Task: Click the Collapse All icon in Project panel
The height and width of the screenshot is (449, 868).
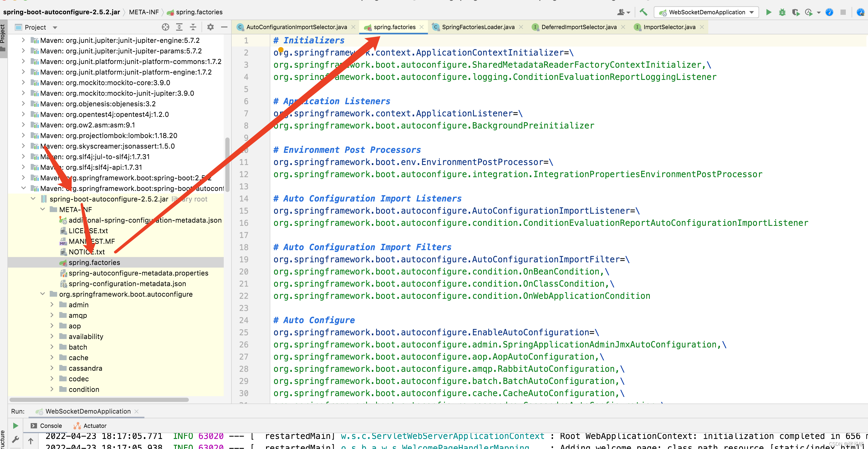Action: (193, 27)
